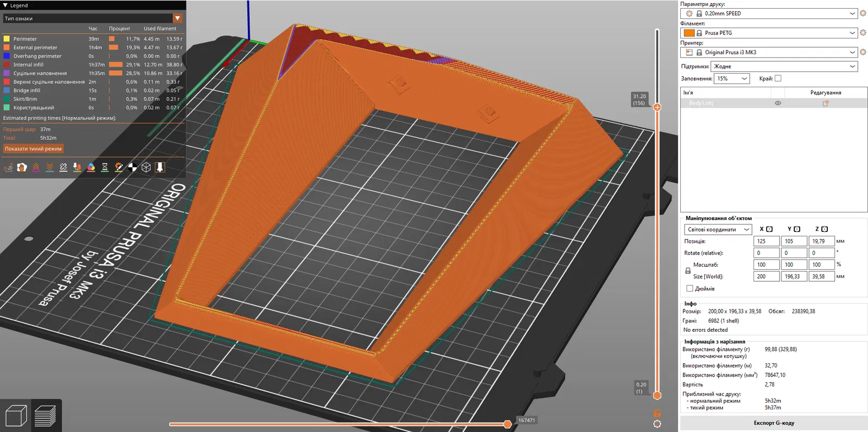Open printer preset dropdown Original Prusa i3 MK3
The width and height of the screenshot is (868, 432).
point(769,53)
